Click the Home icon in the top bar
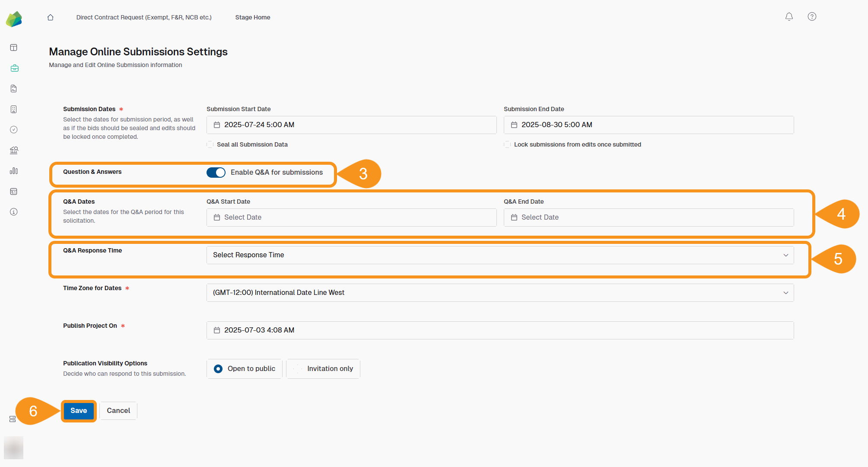 click(50, 17)
